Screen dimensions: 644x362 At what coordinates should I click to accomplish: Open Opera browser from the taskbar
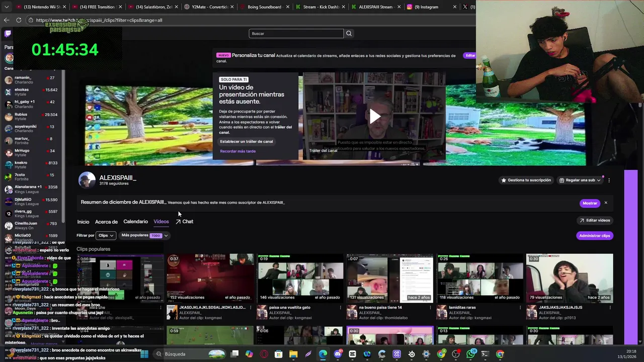(264, 354)
